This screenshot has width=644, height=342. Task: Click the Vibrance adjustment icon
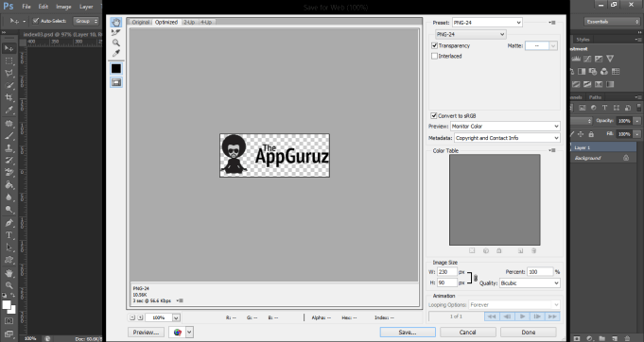pos(610,60)
